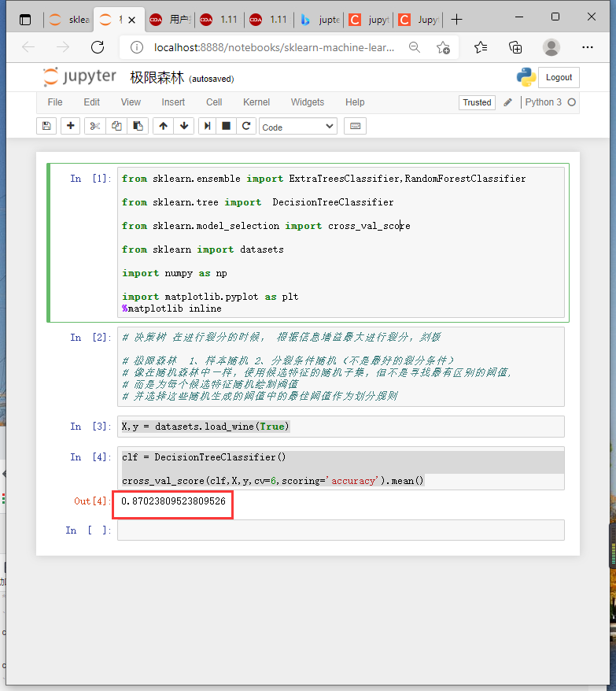Open the favorites list icon

pyautogui.click(x=481, y=47)
